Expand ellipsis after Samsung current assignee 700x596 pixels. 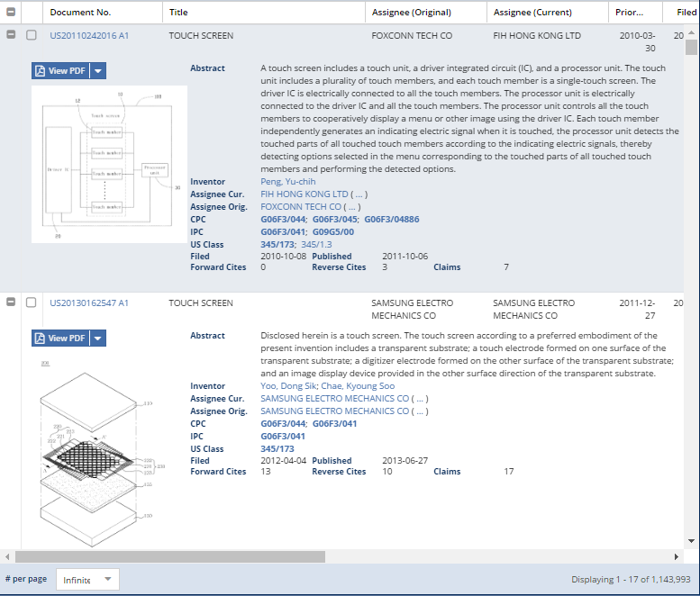point(420,399)
